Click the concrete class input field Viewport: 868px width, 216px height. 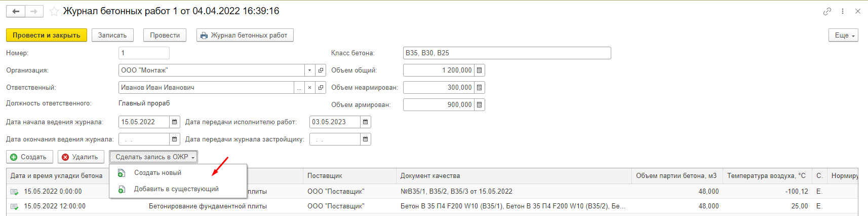coord(506,53)
